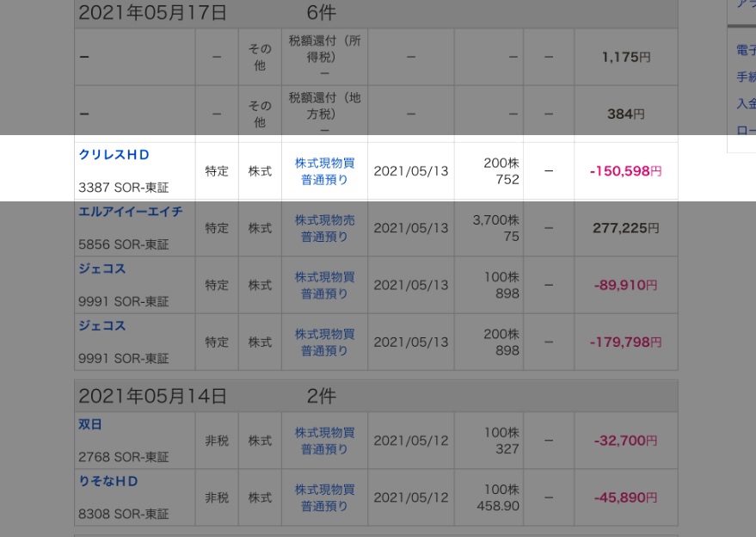Select 2021/05/13 date in the クリレスHD row

(411, 171)
